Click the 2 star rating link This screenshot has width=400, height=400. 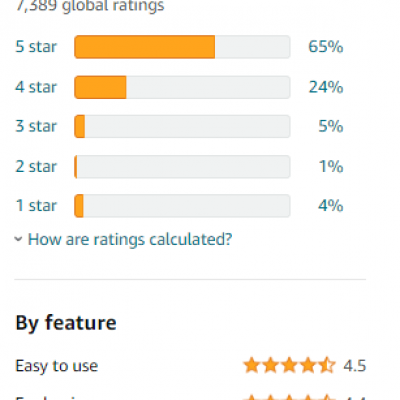[36, 166]
